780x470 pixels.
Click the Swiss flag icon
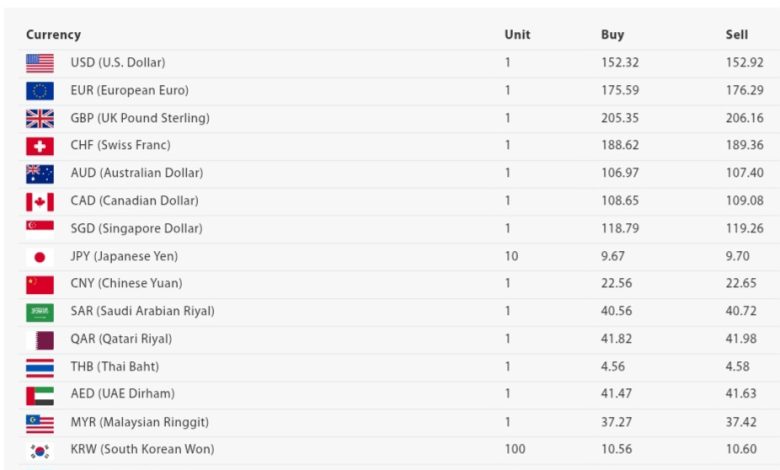click(40, 146)
